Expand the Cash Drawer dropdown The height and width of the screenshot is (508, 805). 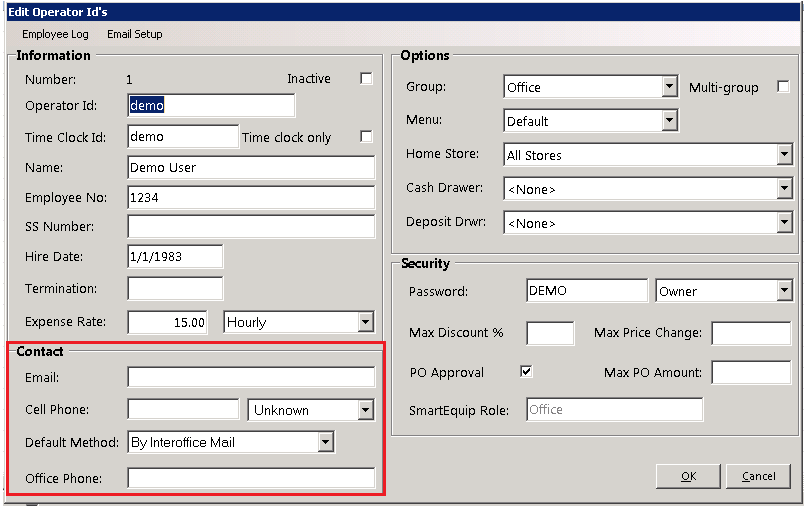coord(784,189)
